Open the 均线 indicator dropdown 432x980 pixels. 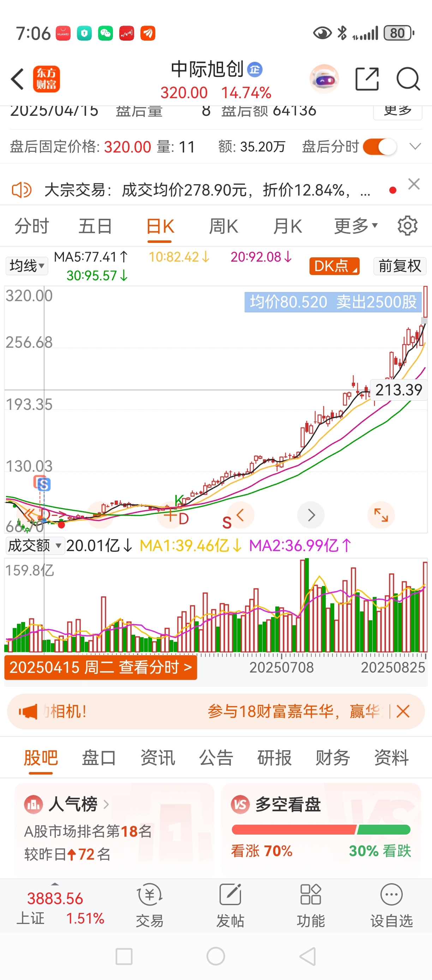[26, 266]
